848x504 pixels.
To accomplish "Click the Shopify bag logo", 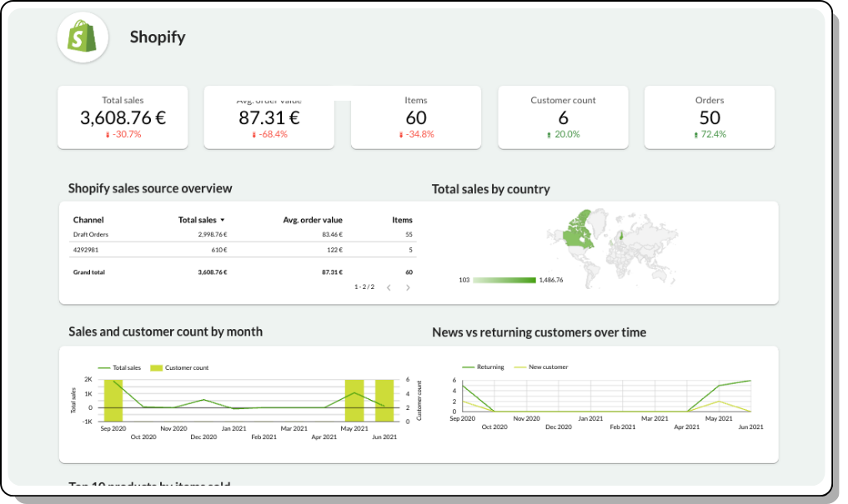I will [83, 37].
